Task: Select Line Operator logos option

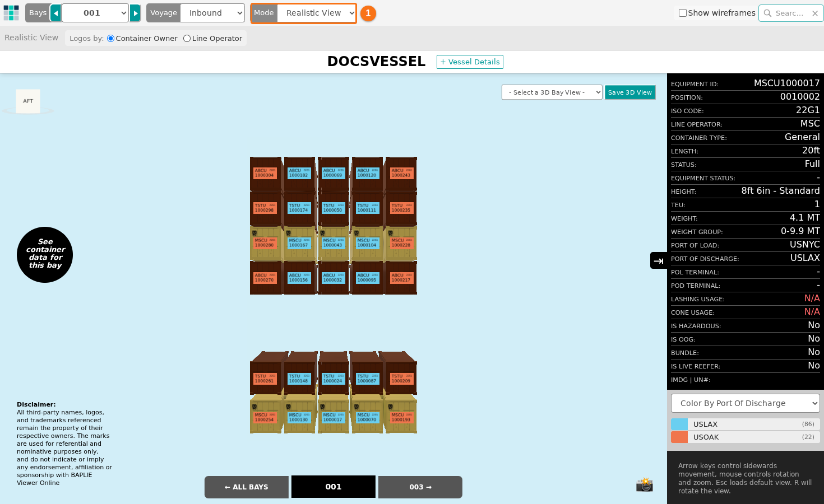Action: click(187, 39)
